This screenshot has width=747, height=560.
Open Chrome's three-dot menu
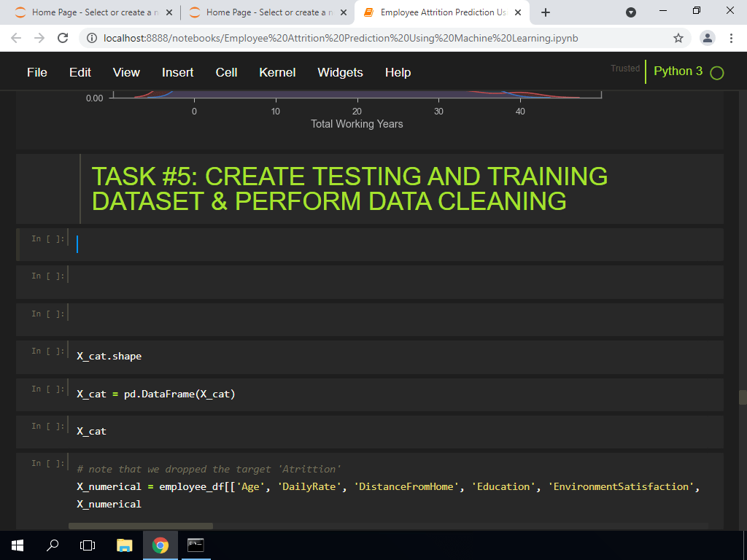coord(731,38)
